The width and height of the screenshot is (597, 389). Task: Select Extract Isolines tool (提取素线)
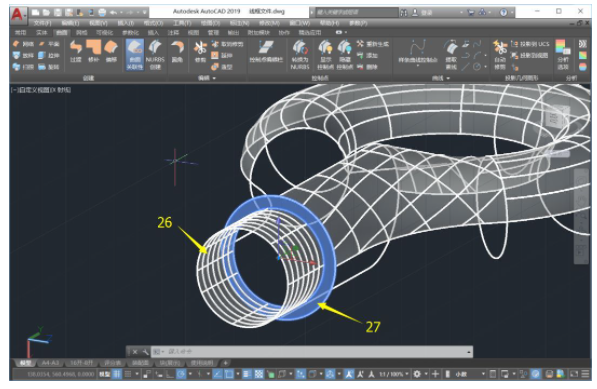click(x=451, y=54)
